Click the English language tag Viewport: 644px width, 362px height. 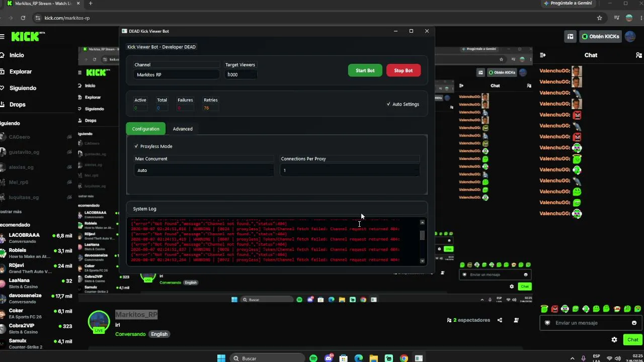tap(159, 334)
